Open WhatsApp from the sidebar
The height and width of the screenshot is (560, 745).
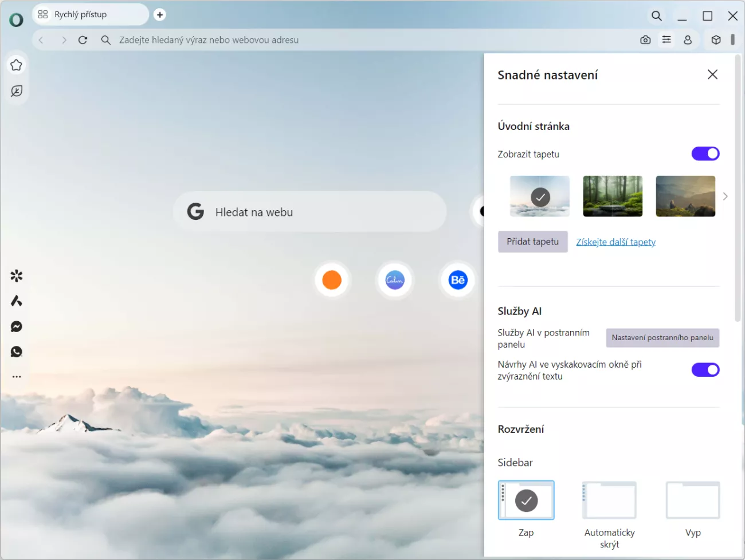point(17,352)
